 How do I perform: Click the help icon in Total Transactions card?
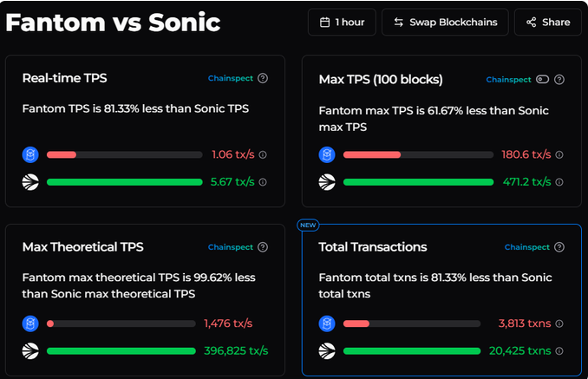click(x=559, y=247)
